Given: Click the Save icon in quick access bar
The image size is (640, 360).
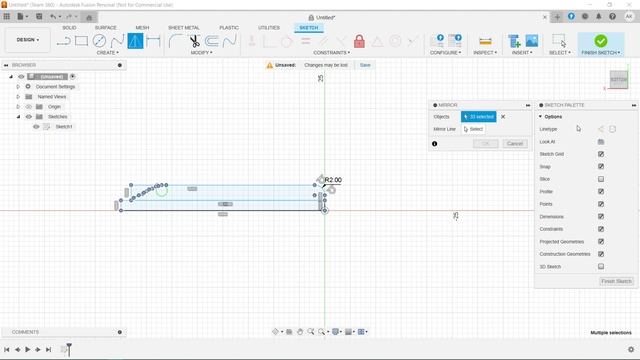Looking at the screenshot, I should [x=39, y=17].
